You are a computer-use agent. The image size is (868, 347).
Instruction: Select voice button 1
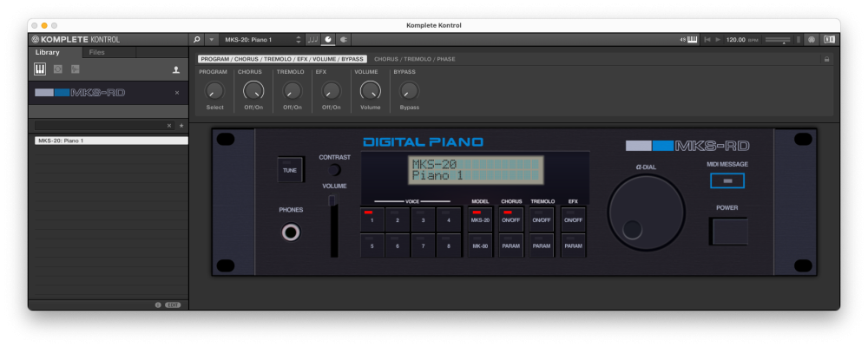372,219
